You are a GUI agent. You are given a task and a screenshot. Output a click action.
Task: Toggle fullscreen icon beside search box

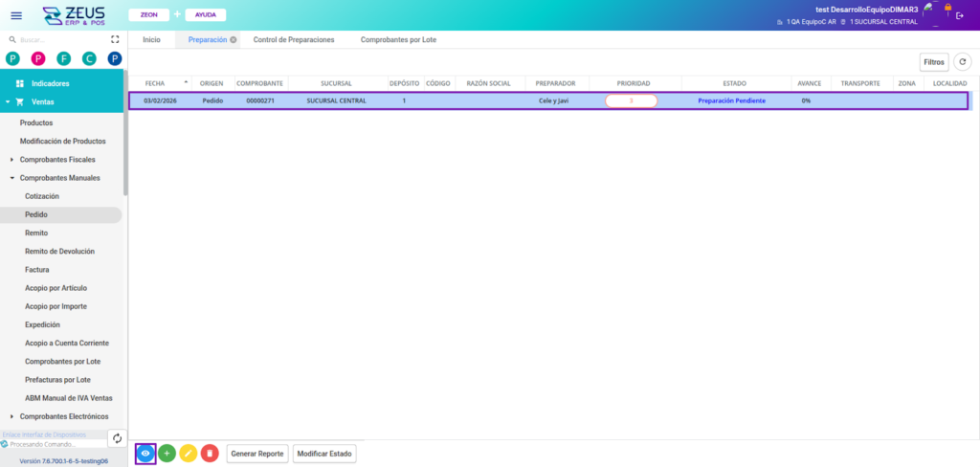pyautogui.click(x=116, y=40)
